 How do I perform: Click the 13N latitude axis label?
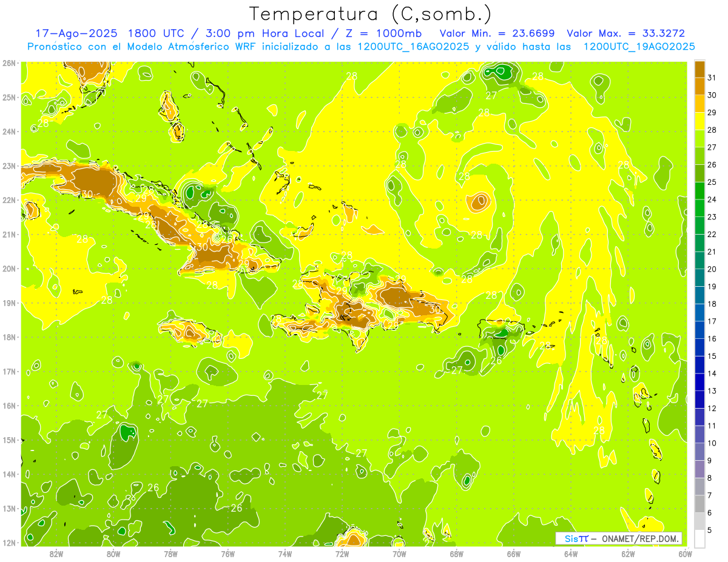point(9,509)
